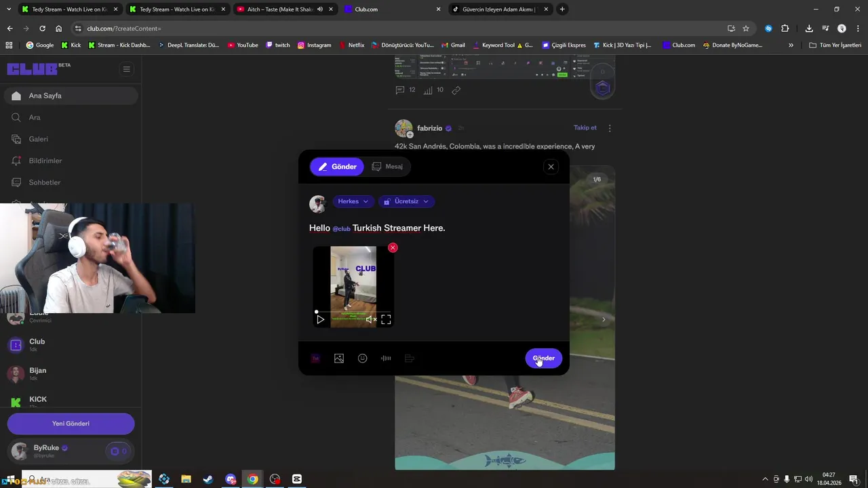Open the browser extensions menu
The height and width of the screenshot is (488, 868).
coord(785,28)
